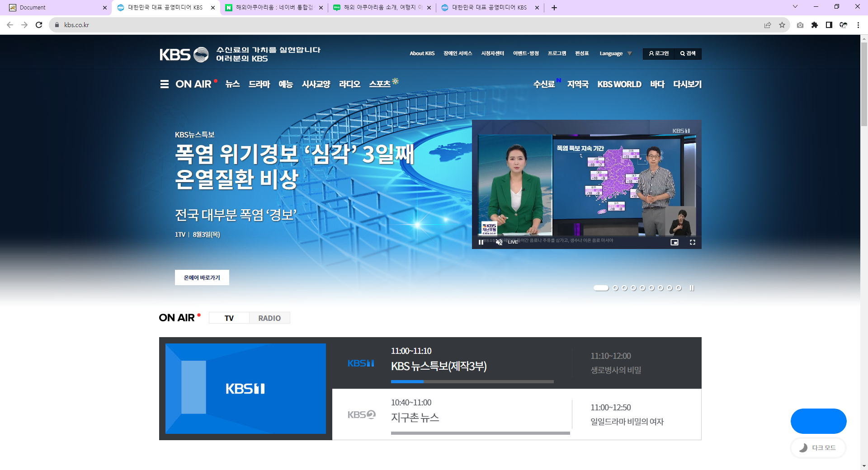Select the first active carousel indicator

tap(601, 288)
